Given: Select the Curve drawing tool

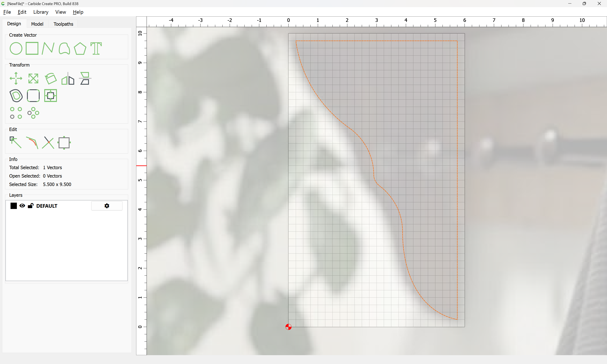Looking at the screenshot, I should click(64, 48).
